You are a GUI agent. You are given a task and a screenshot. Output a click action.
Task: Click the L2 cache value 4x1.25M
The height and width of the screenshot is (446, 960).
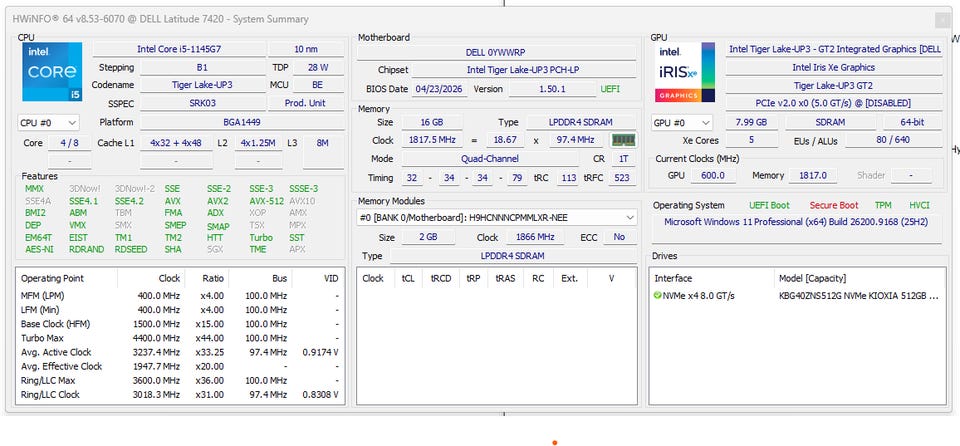[258, 143]
